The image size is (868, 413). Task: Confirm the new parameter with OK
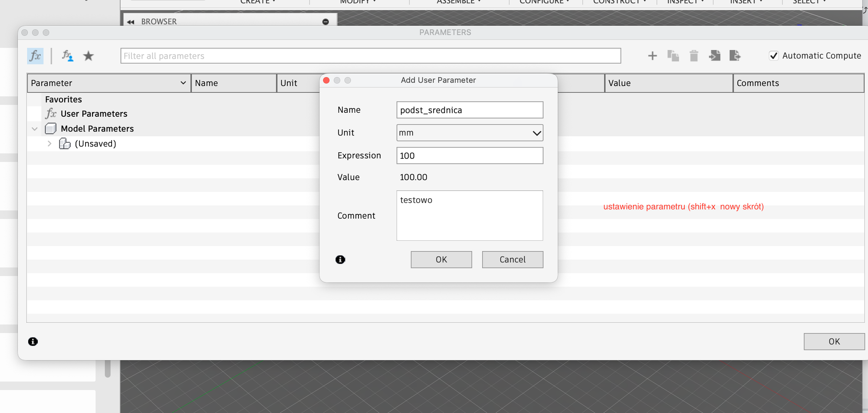coord(441,259)
